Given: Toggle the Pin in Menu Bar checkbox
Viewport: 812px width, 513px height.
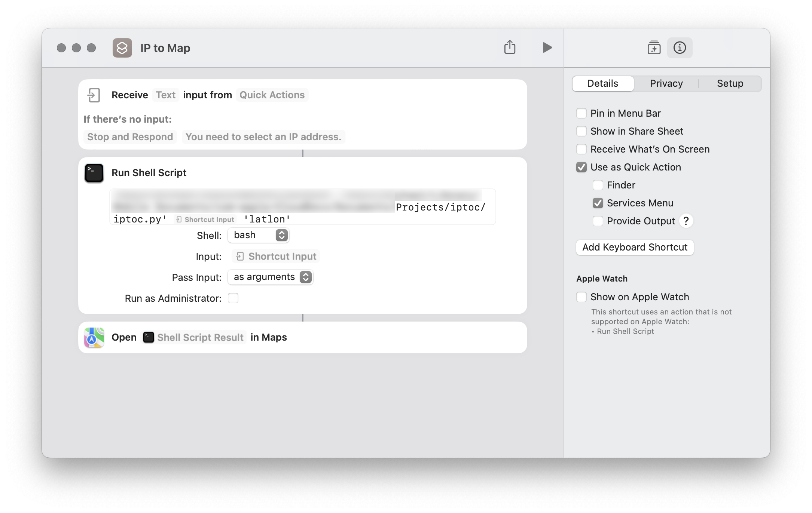Looking at the screenshot, I should coord(582,112).
